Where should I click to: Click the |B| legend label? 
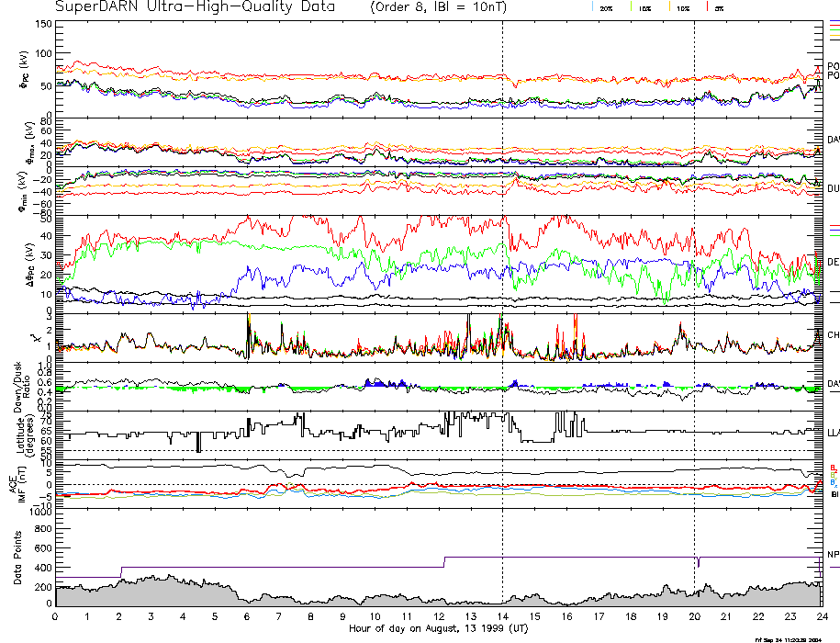(x=834, y=494)
